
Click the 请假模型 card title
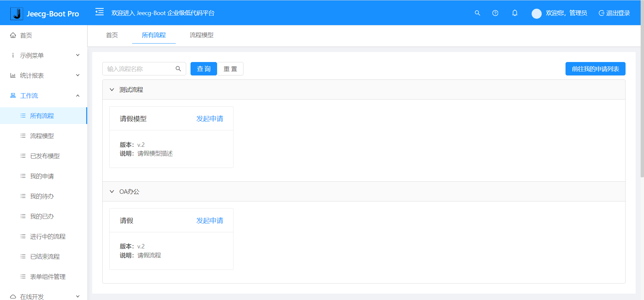pyautogui.click(x=133, y=119)
